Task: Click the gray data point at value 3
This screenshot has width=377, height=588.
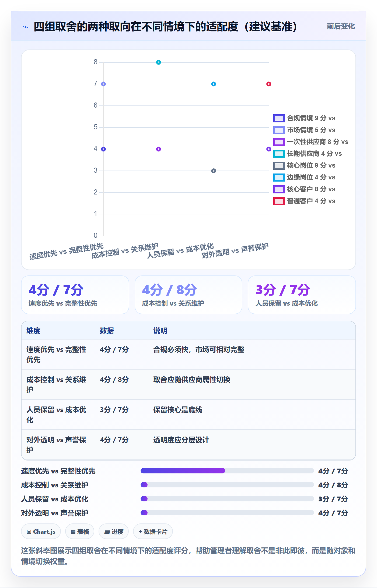Action: pyautogui.click(x=214, y=171)
